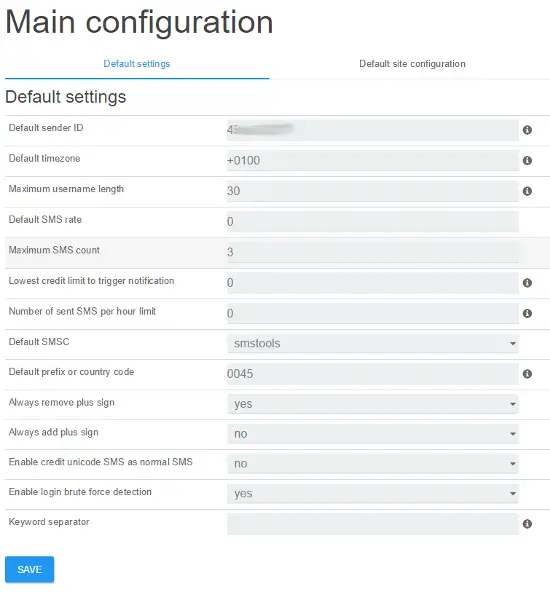The image size is (550, 592).
Task: Open the Default SMSC dropdown
Action: click(x=373, y=344)
